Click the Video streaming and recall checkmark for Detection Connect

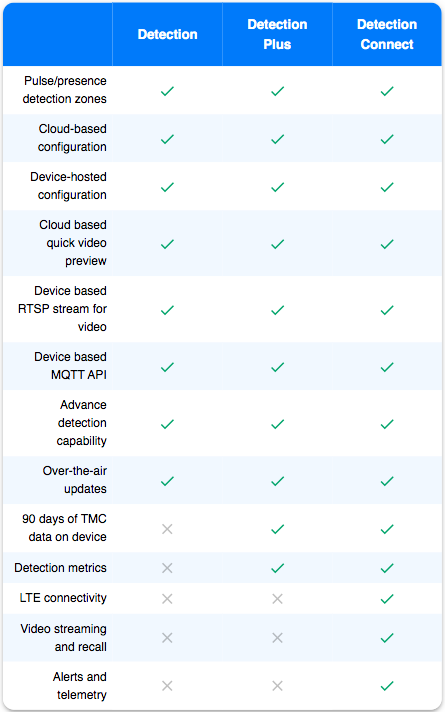387,638
